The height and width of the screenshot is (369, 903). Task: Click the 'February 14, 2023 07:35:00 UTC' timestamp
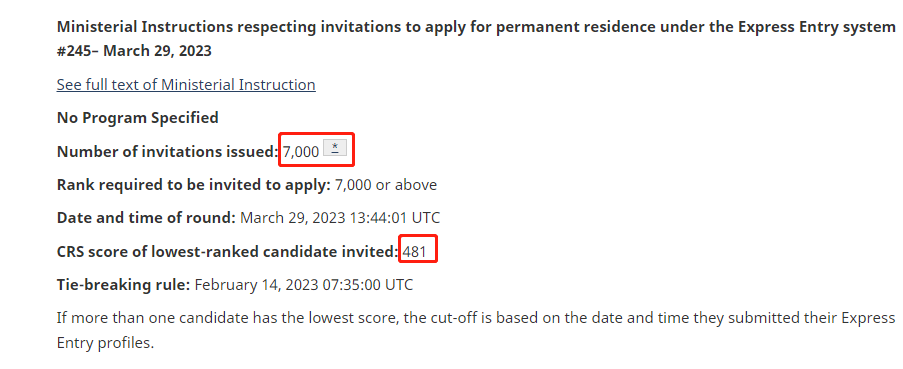pos(304,285)
